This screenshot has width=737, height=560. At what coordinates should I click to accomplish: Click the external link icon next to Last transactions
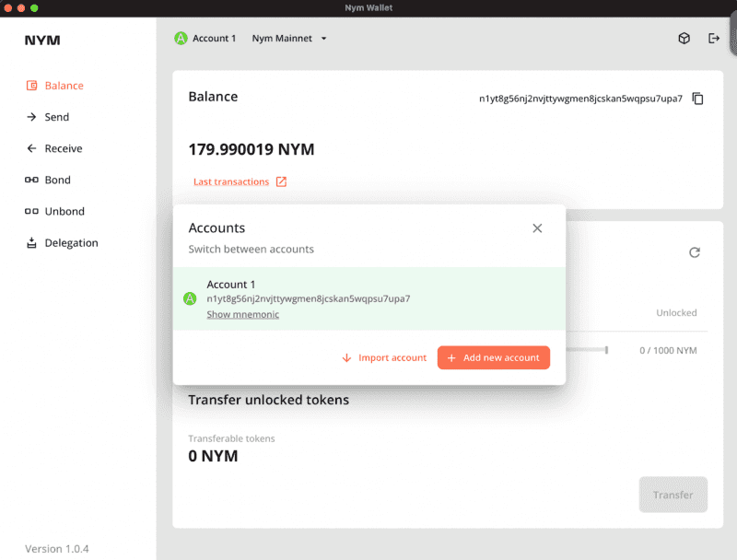pyautogui.click(x=282, y=182)
